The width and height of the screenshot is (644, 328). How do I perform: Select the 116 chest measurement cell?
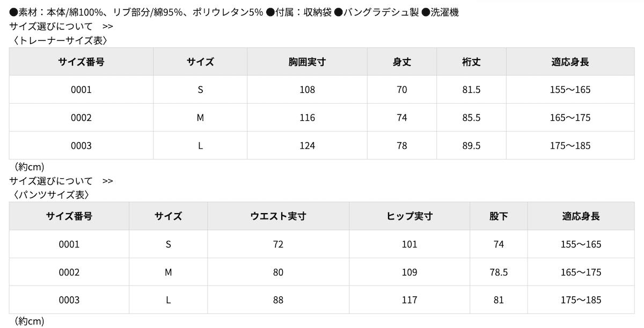pyautogui.click(x=307, y=118)
